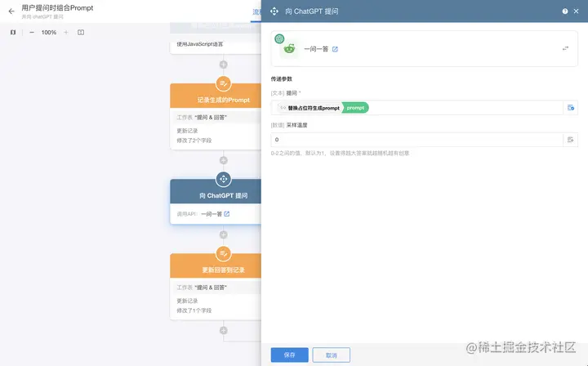Image resolution: width=588 pixels, height=366 pixels.
Task: Click the sampling temperature hint text
Action: [340, 153]
